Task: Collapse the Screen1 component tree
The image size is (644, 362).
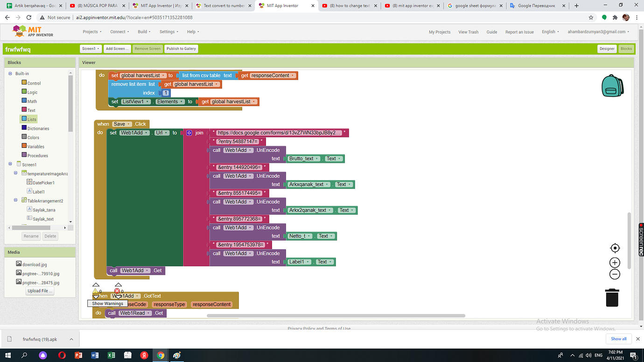Action: (x=10, y=164)
